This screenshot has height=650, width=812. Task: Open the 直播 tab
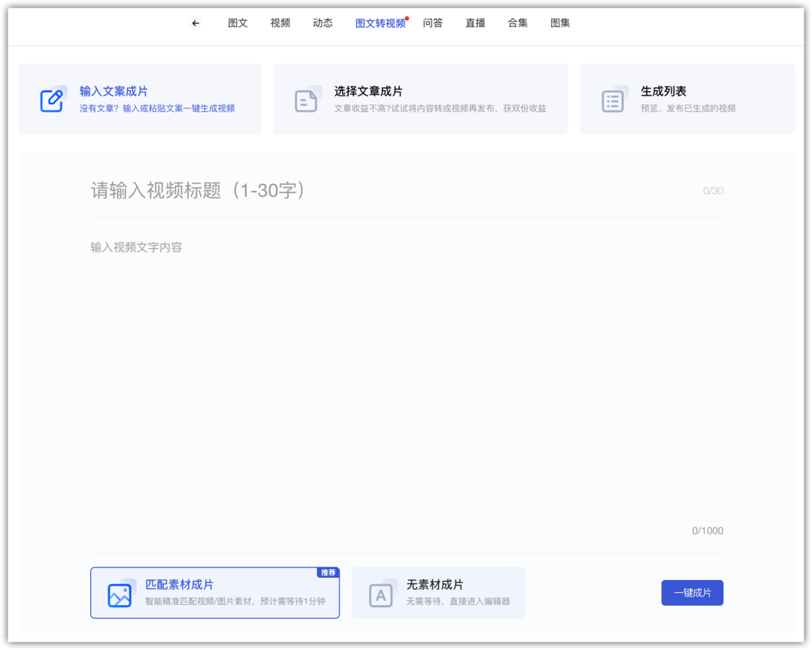(475, 23)
